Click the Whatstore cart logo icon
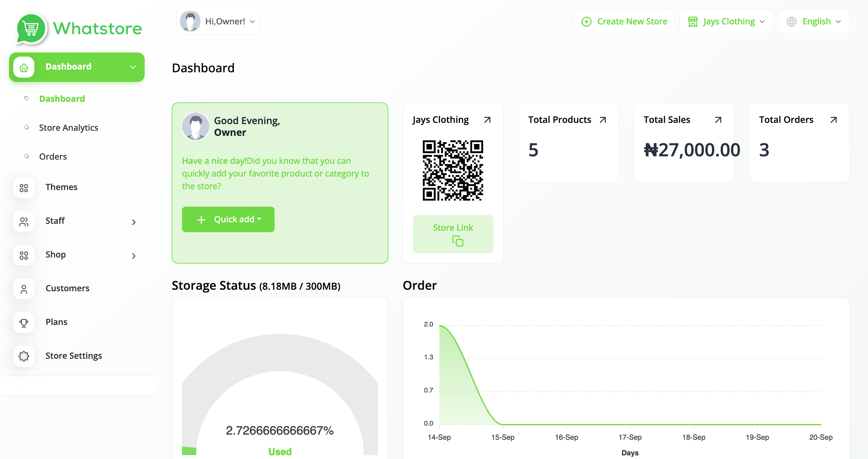The width and height of the screenshot is (868, 459). 31,29
